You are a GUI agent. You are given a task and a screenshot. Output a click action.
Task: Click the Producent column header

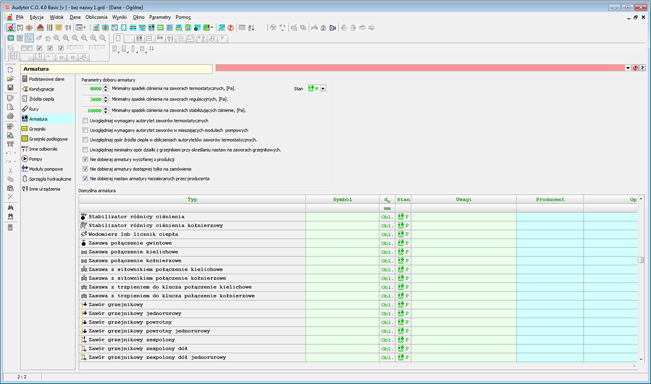click(x=550, y=199)
